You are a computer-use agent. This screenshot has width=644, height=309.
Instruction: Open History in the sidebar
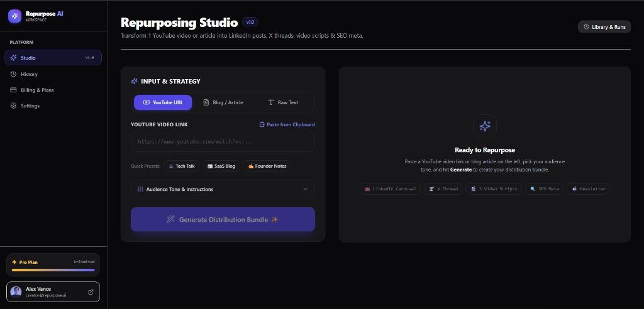coord(53,74)
